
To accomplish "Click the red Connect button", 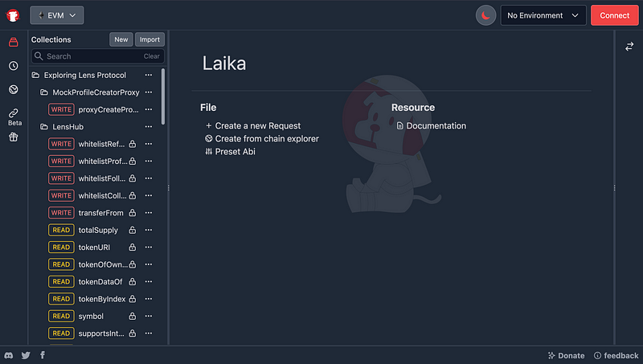I will click(615, 15).
